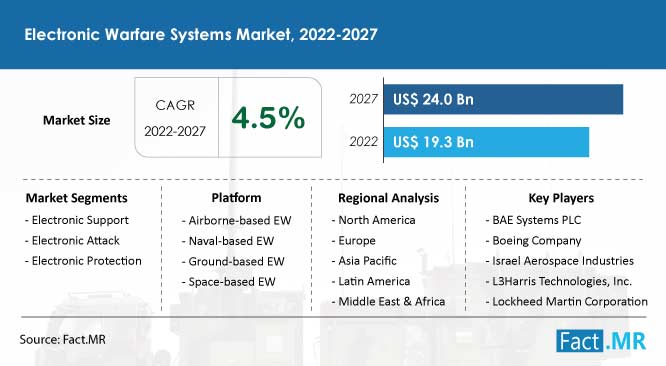Click the '2022-2027' text under CAGR
The height and width of the screenshot is (366, 666).
coord(175,131)
